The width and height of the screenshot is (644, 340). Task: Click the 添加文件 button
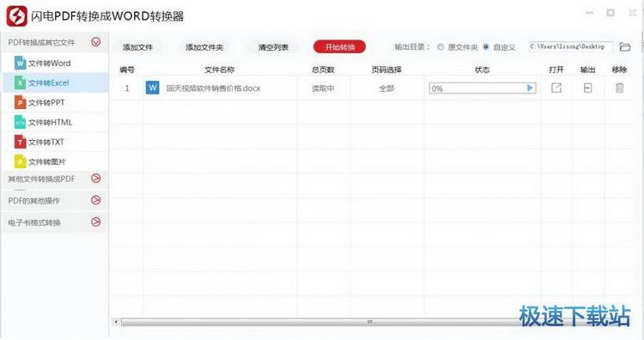[x=137, y=47]
